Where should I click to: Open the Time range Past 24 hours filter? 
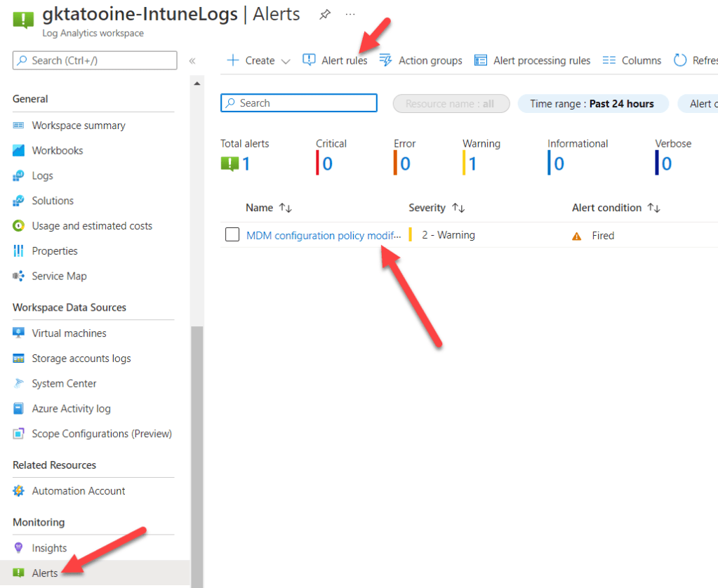[x=593, y=103]
